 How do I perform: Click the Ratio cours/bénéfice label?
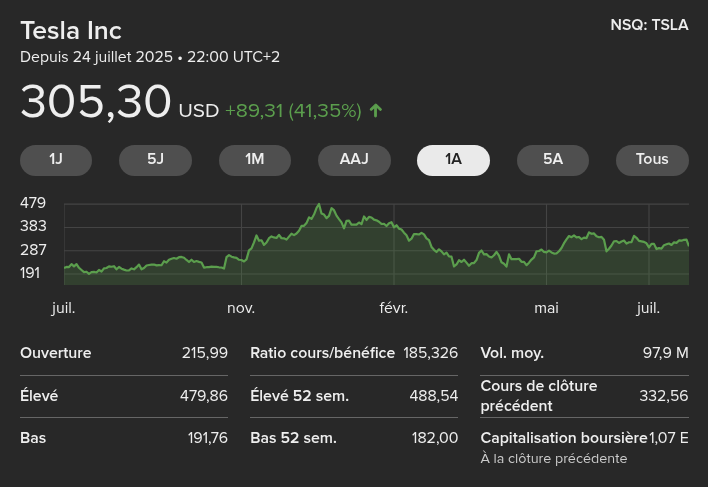[322, 353]
